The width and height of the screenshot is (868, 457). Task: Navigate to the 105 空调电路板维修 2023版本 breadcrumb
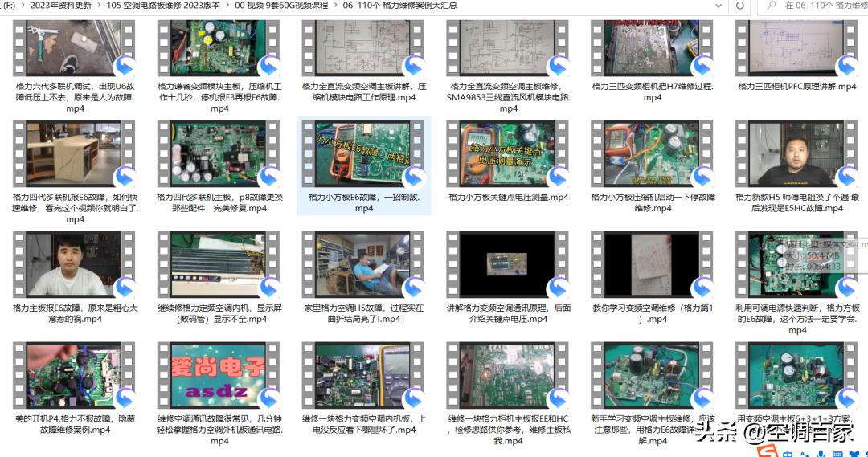tap(162, 5)
